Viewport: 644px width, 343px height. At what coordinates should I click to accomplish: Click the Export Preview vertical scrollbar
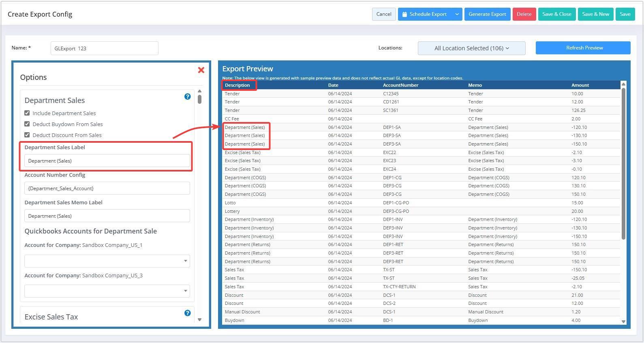[x=623, y=162]
